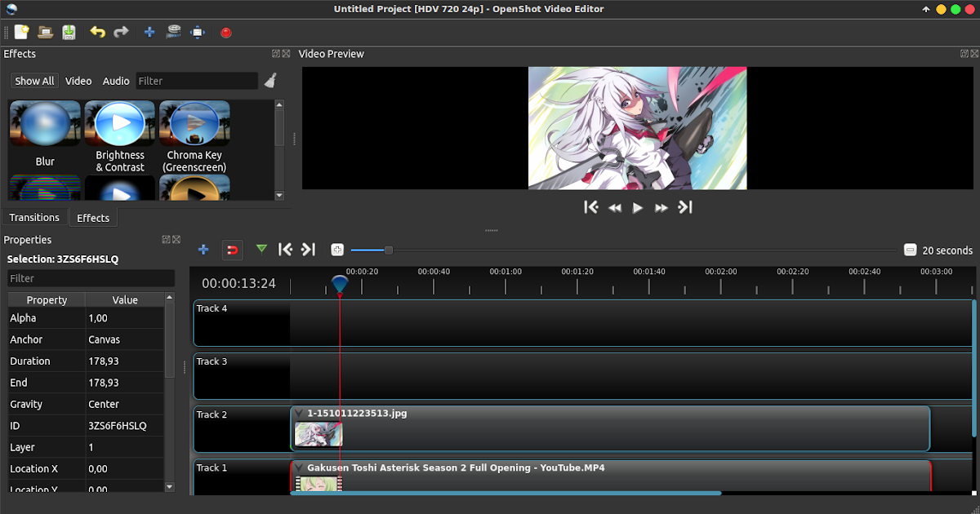Select the Chroma Key (Greenscreen) effect
980x514 pixels.
pos(194,122)
